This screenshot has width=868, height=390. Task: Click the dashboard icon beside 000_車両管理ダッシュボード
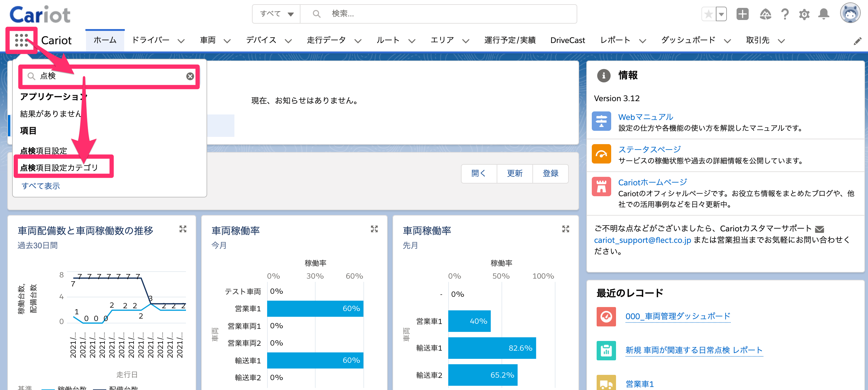606,317
